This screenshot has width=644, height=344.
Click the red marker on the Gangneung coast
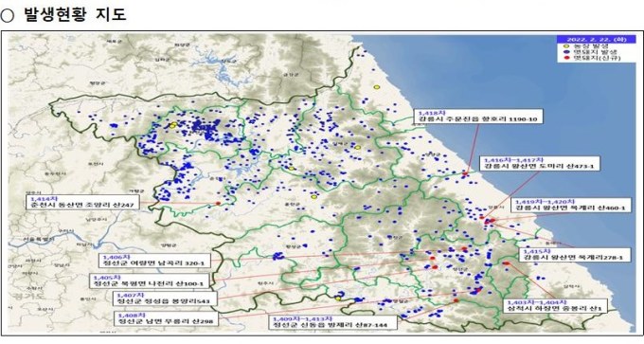[x=465, y=174]
